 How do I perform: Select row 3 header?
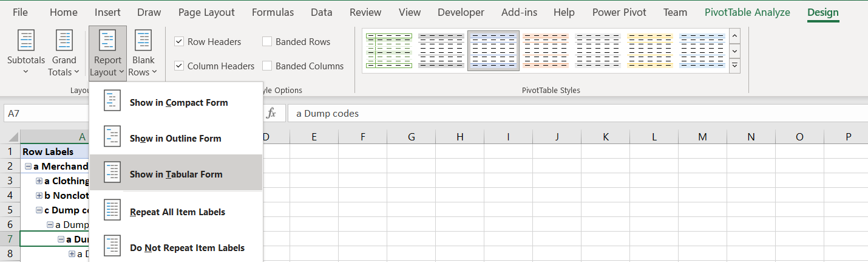[x=10, y=181]
